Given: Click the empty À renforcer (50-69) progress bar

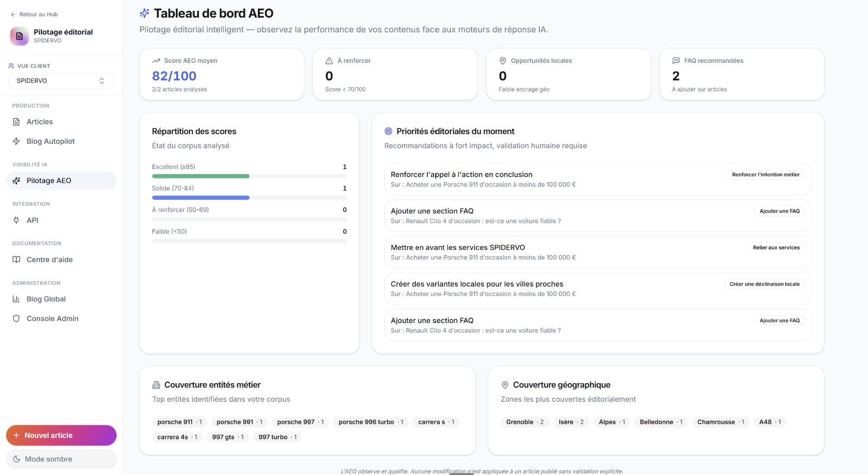Looking at the screenshot, I should tap(250, 219).
